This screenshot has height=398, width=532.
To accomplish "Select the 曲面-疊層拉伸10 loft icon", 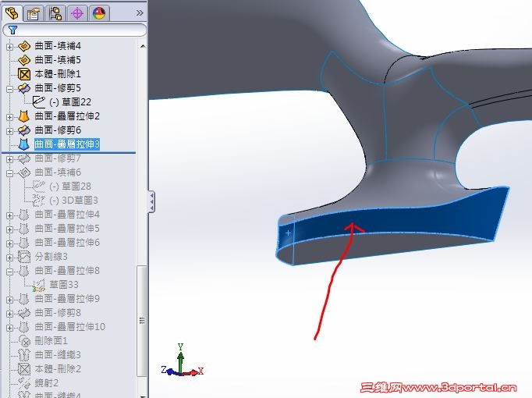I will pyautogui.click(x=24, y=328).
